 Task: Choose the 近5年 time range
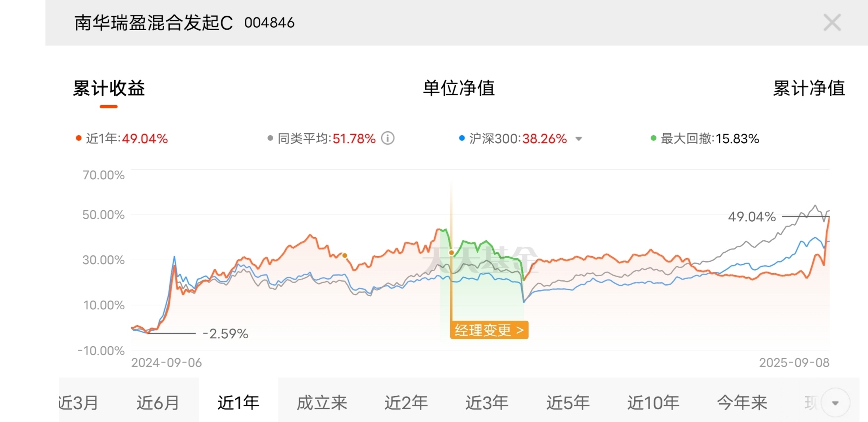coord(568,403)
